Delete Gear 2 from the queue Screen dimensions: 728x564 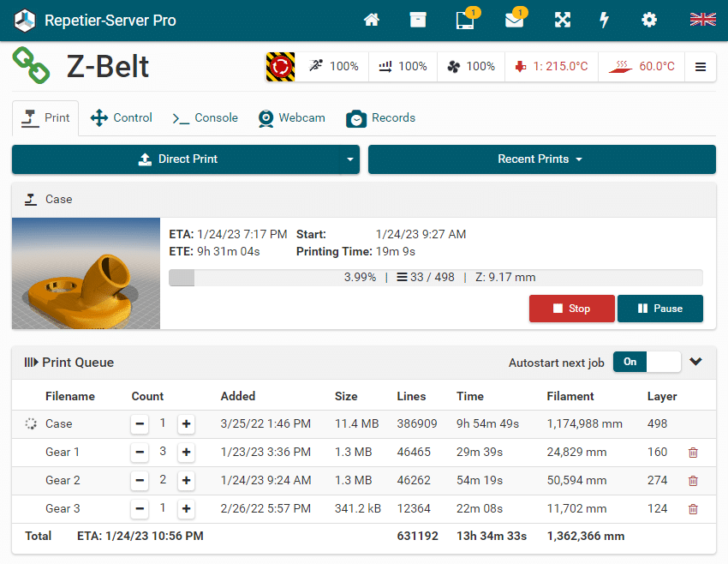(x=693, y=481)
